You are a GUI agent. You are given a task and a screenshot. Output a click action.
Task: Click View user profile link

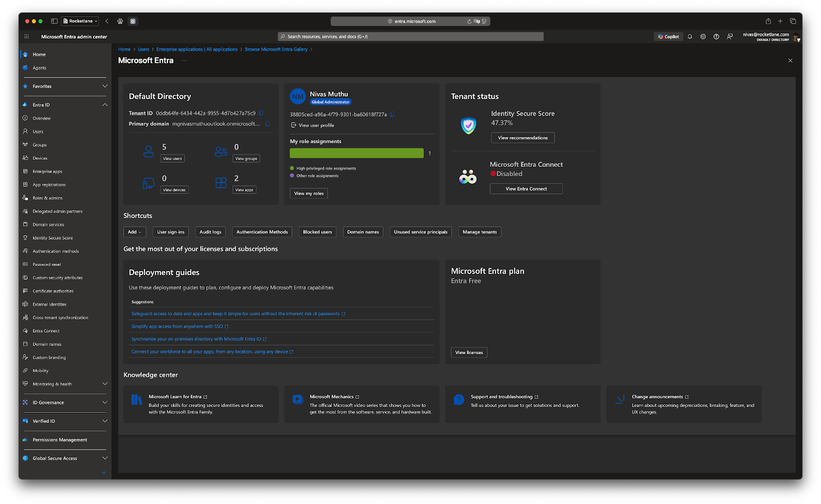coord(312,125)
